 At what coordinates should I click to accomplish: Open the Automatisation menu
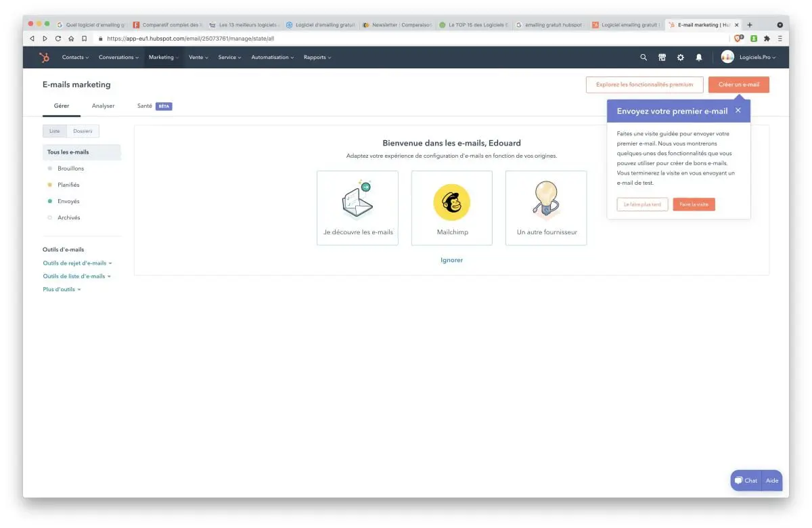[272, 58]
